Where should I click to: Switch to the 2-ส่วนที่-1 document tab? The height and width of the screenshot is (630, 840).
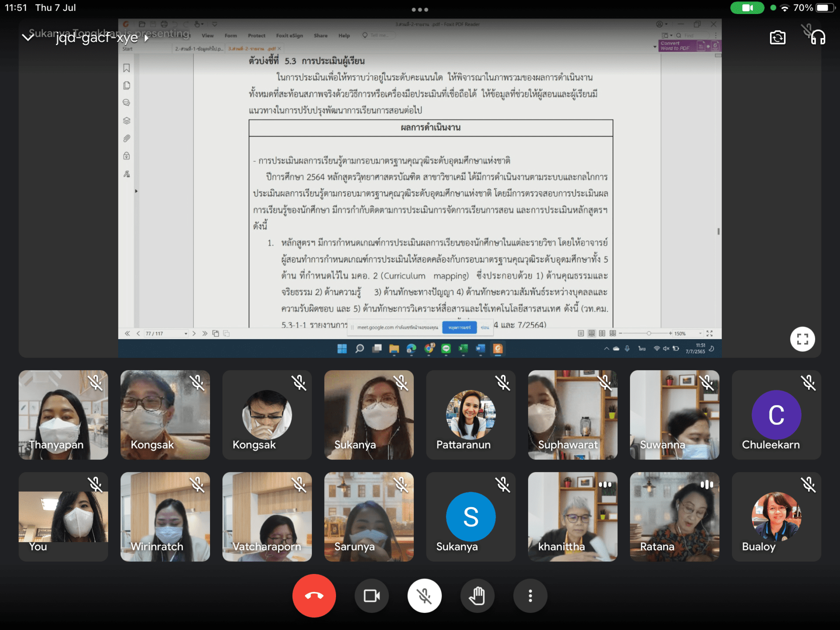(x=199, y=49)
